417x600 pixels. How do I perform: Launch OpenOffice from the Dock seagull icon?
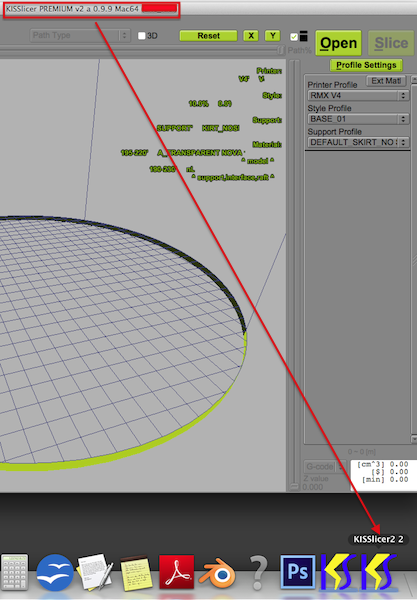pos(55,572)
